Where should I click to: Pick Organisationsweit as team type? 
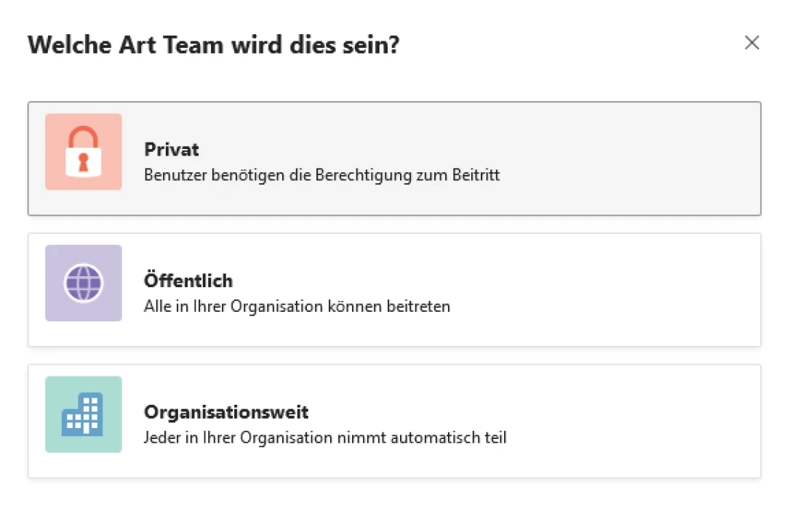tap(394, 420)
